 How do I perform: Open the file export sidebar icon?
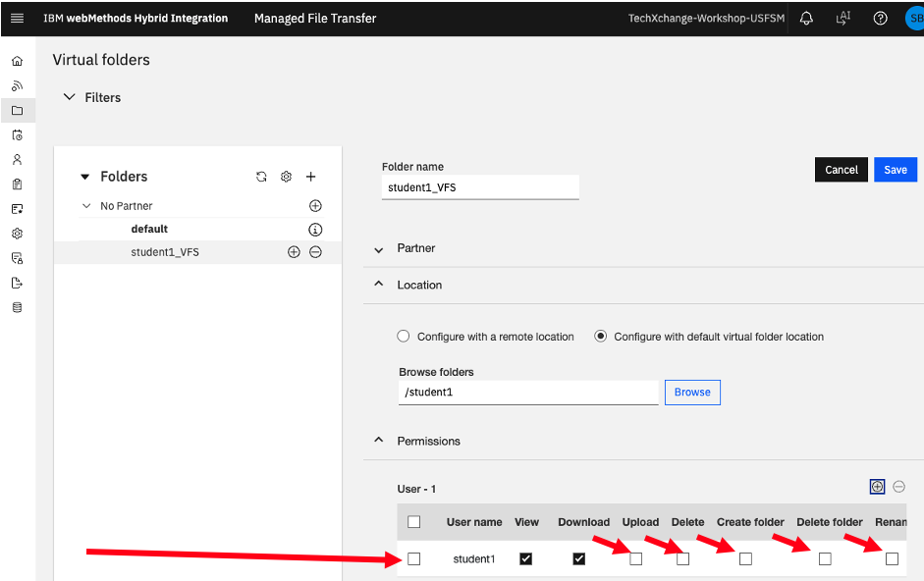(17, 283)
